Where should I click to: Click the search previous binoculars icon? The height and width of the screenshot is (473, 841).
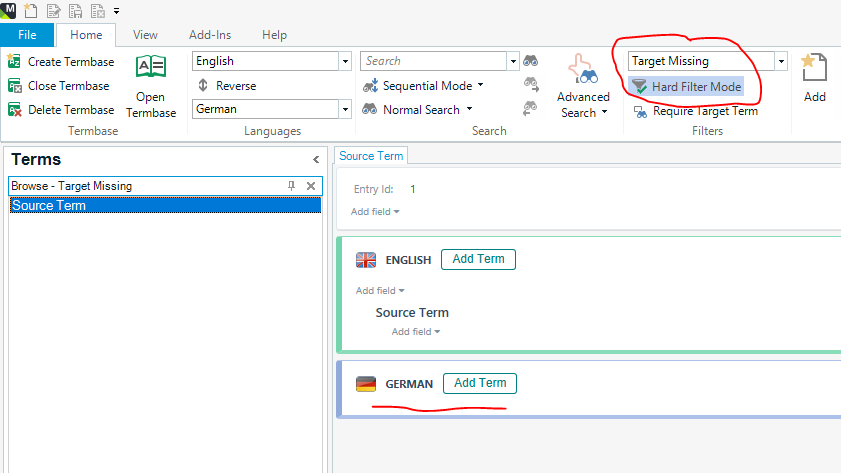(530, 108)
